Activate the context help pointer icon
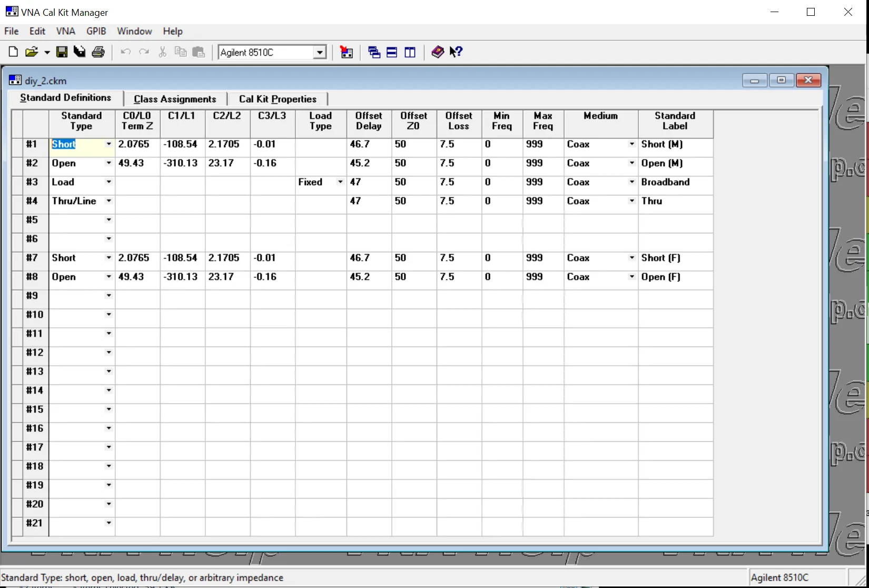This screenshot has width=869, height=588. pos(456,52)
